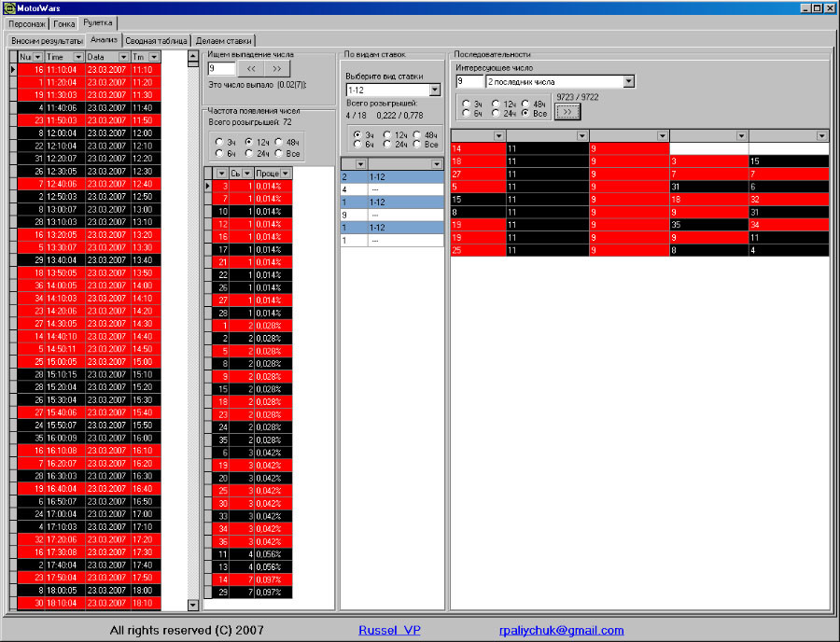840x642 pixels.
Task: Click the '0,222 / 0,778' ratio text
Action: [x=399, y=116]
